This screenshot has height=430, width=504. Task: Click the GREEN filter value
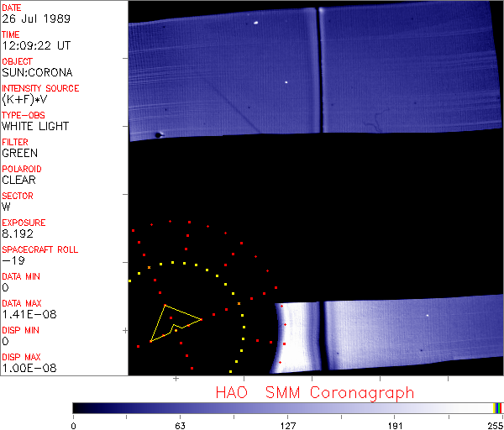coord(19,153)
